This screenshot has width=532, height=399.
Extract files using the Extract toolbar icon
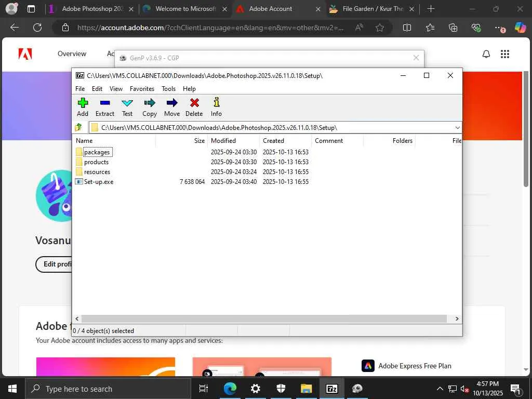(105, 107)
